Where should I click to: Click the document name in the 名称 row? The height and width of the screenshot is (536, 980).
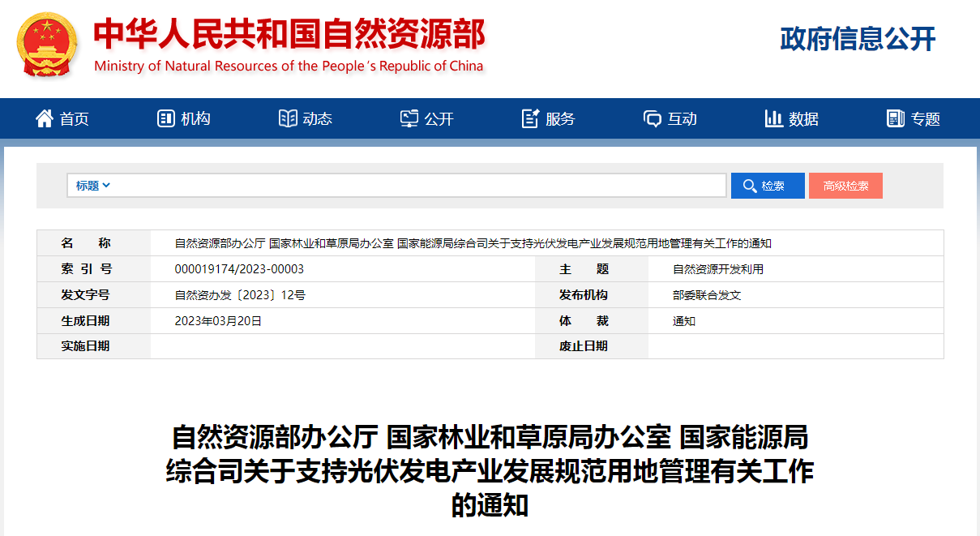pyautogui.click(x=473, y=243)
